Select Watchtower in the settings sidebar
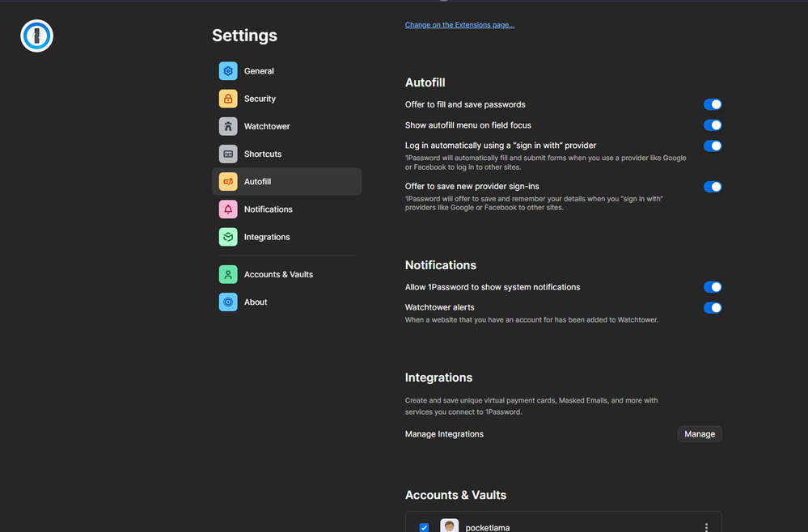This screenshot has height=532, width=808. click(x=286, y=126)
